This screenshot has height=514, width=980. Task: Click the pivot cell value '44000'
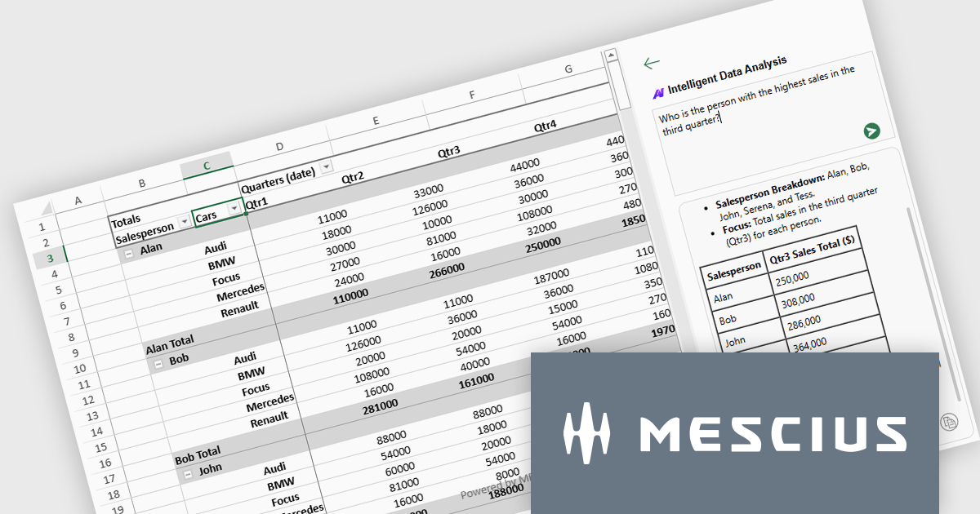525,166
